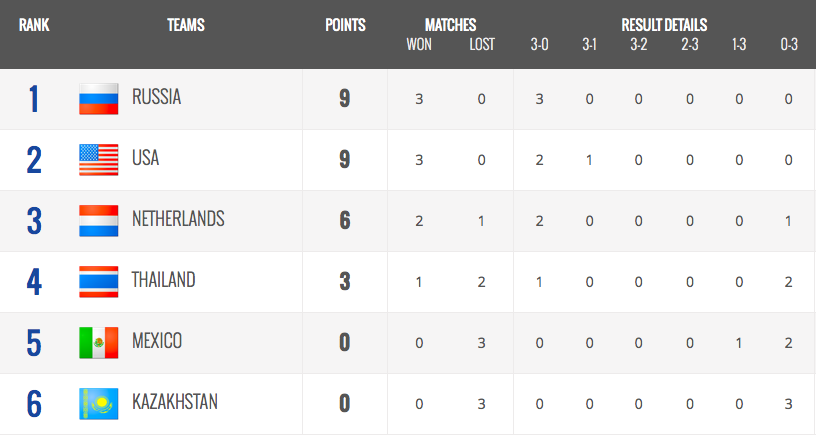
Task: Open the RUSSIA team name link
Action: point(157,97)
